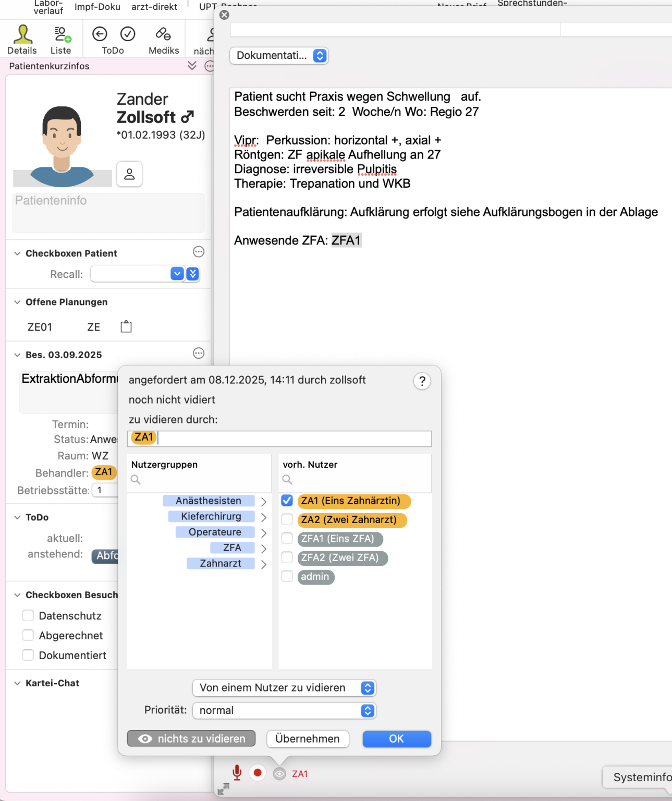Uncheck the ZA1 (Eins Zahnärztin) user checkbox
This screenshot has width=672, height=801.
coord(287,501)
